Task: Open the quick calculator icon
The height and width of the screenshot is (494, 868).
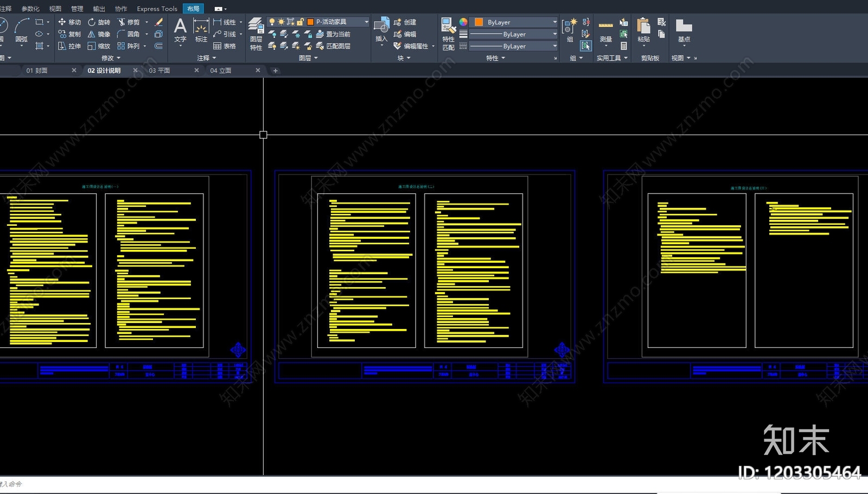Action: (x=624, y=46)
